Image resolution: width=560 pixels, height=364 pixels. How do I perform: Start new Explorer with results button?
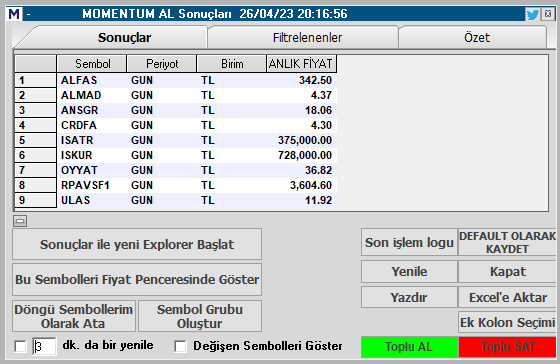[137, 244]
